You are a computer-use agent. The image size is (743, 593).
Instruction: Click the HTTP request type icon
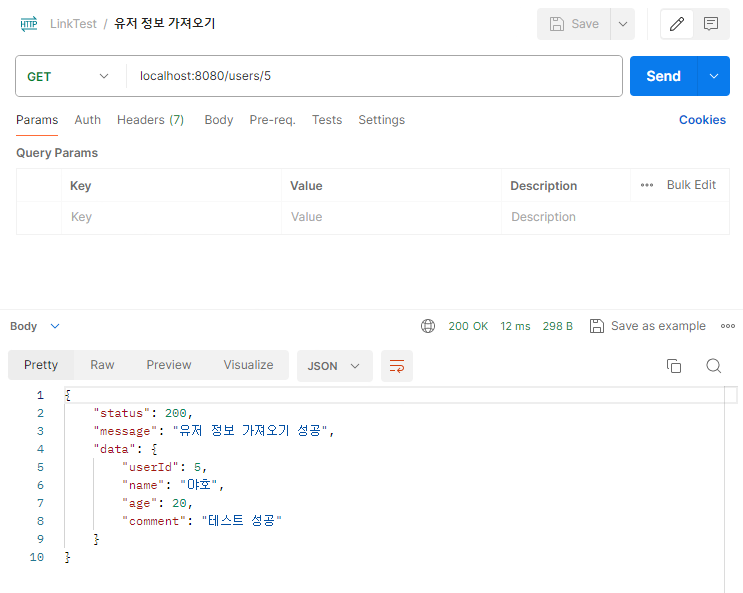pos(29,24)
